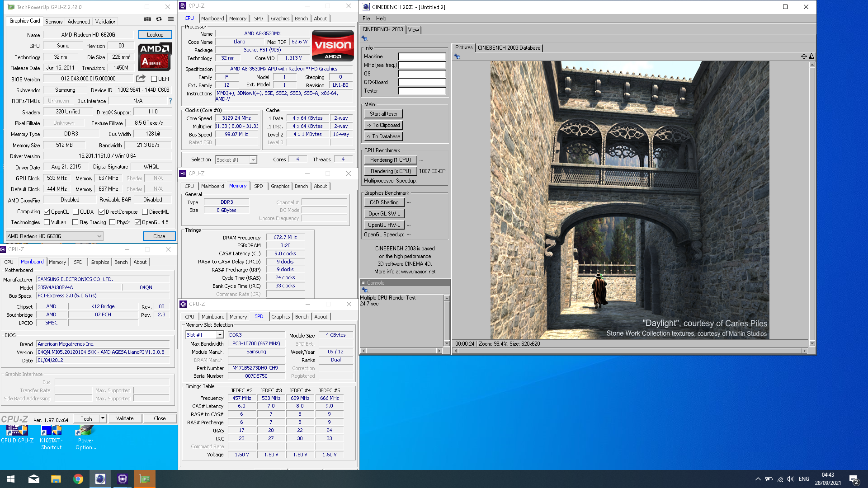Image resolution: width=868 pixels, height=488 pixels.
Task: Click Console panel pin icon
Action: (364, 290)
